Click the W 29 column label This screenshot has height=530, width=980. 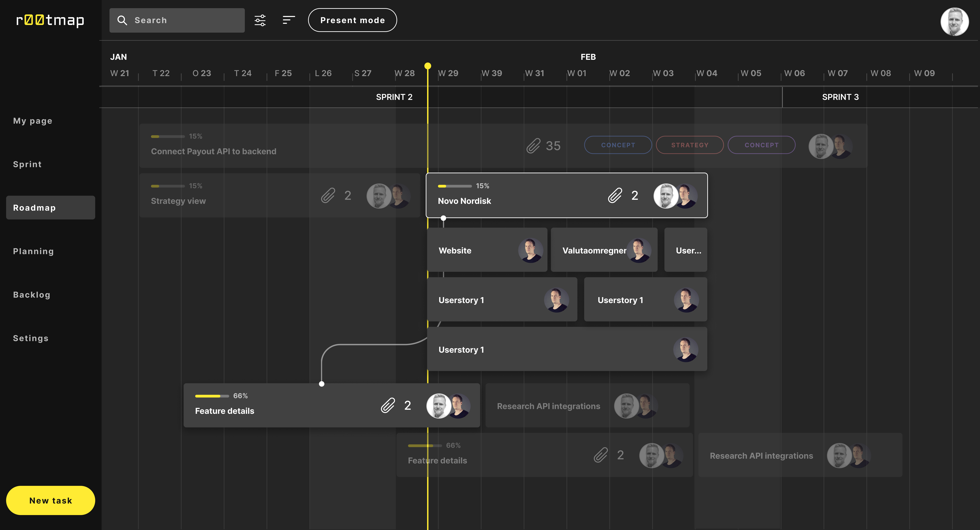click(x=448, y=73)
